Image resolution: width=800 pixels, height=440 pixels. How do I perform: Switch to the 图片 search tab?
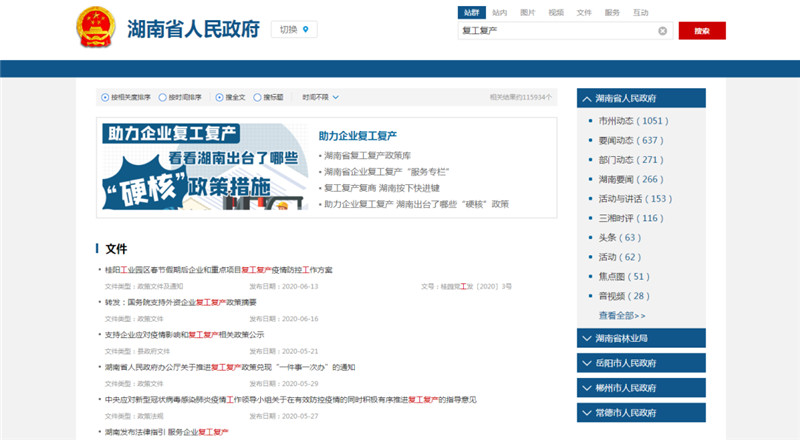click(x=528, y=13)
